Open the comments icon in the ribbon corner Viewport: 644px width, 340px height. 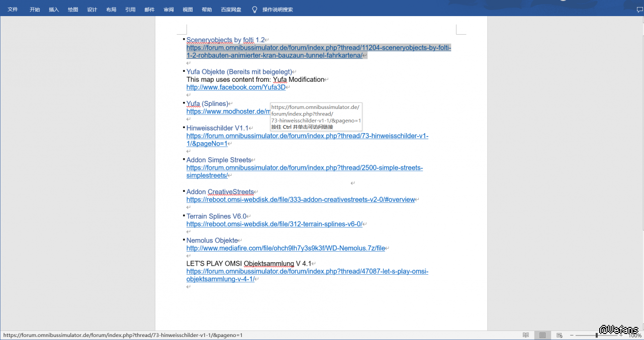point(639,9)
